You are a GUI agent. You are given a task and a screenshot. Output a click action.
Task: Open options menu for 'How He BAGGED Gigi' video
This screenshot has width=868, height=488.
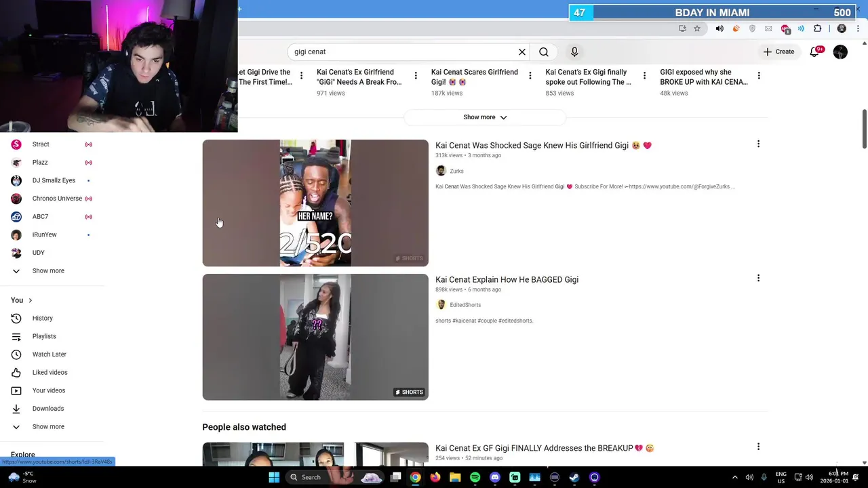[758, 278]
